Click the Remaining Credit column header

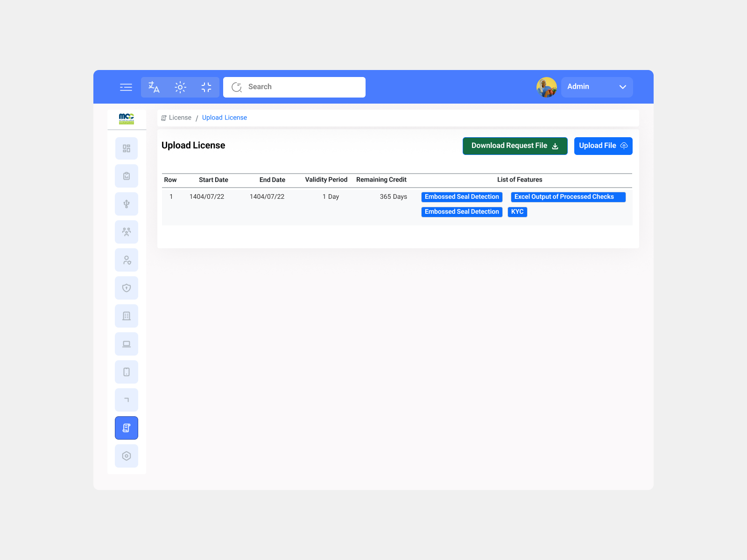point(381,180)
